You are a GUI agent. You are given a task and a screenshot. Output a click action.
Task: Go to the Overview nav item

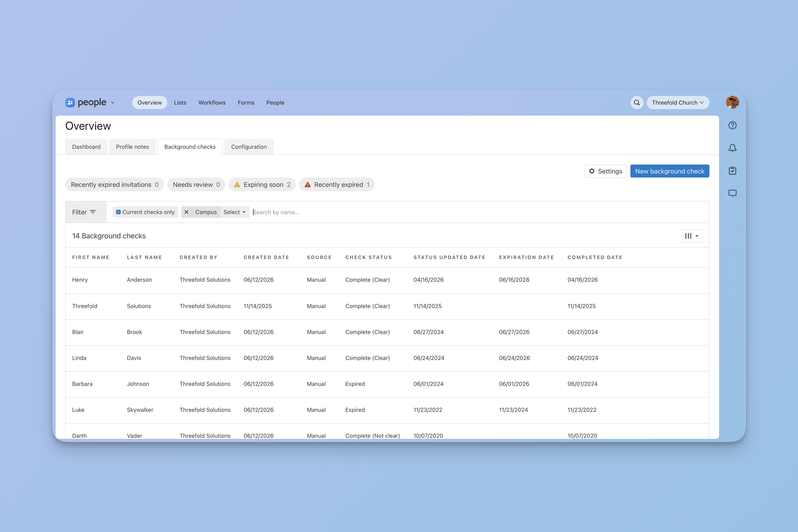click(x=150, y=102)
